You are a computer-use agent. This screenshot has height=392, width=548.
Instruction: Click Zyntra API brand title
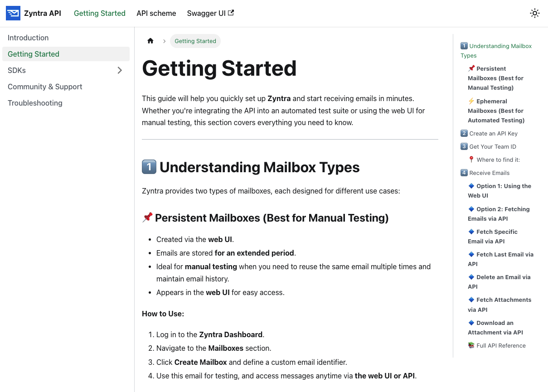[x=43, y=13]
